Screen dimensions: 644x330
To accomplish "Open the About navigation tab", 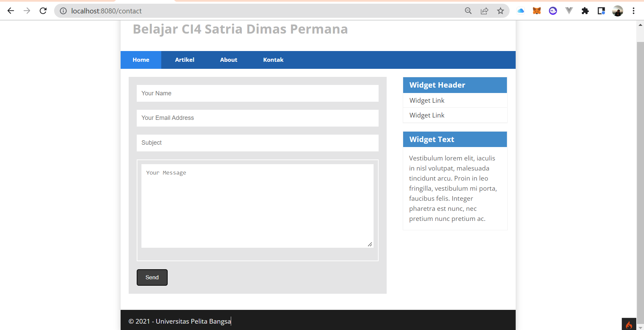I will pyautogui.click(x=228, y=60).
